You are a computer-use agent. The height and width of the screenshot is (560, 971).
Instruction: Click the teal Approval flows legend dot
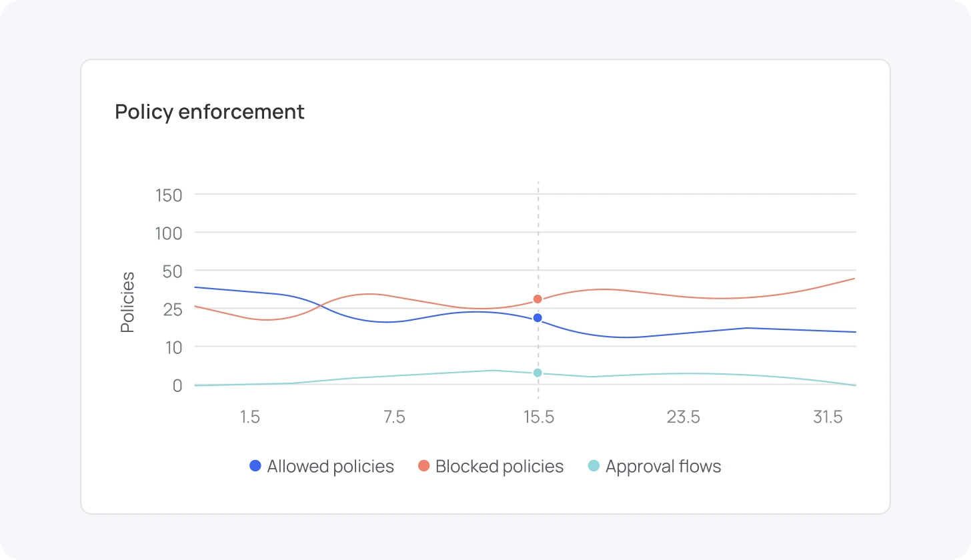click(594, 466)
